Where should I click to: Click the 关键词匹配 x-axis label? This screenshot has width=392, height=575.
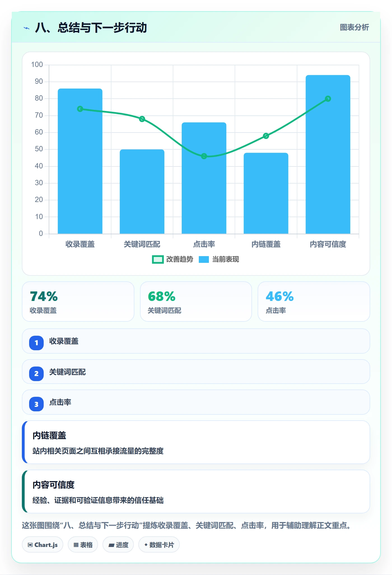click(x=142, y=244)
